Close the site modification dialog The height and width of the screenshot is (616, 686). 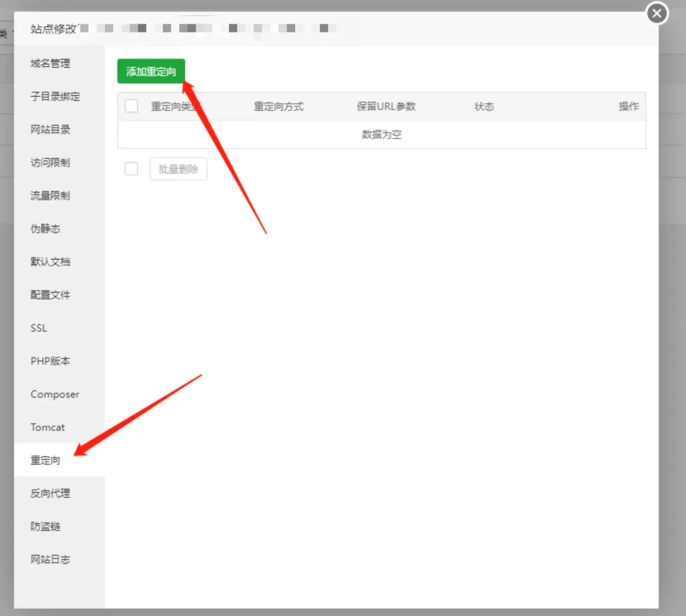657,14
